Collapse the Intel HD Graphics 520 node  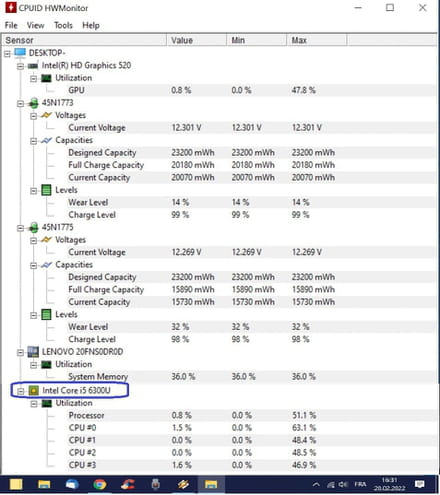point(20,66)
